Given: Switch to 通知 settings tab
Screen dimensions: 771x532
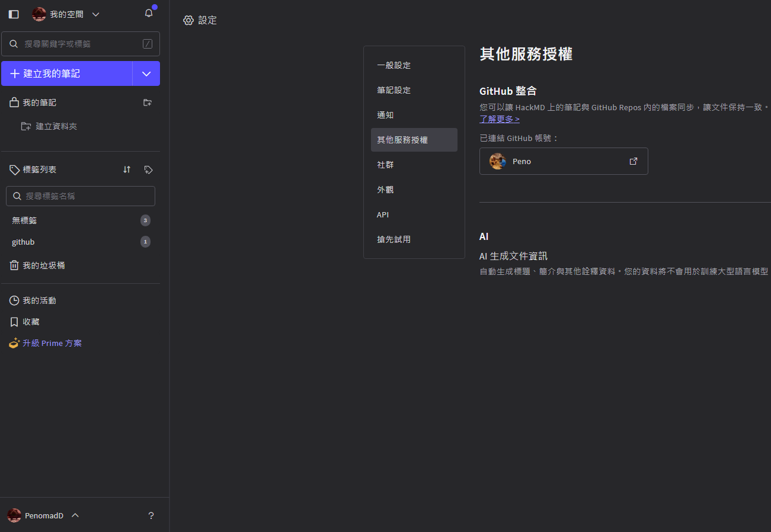Looking at the screenshot, I should (x=414, y=115).
